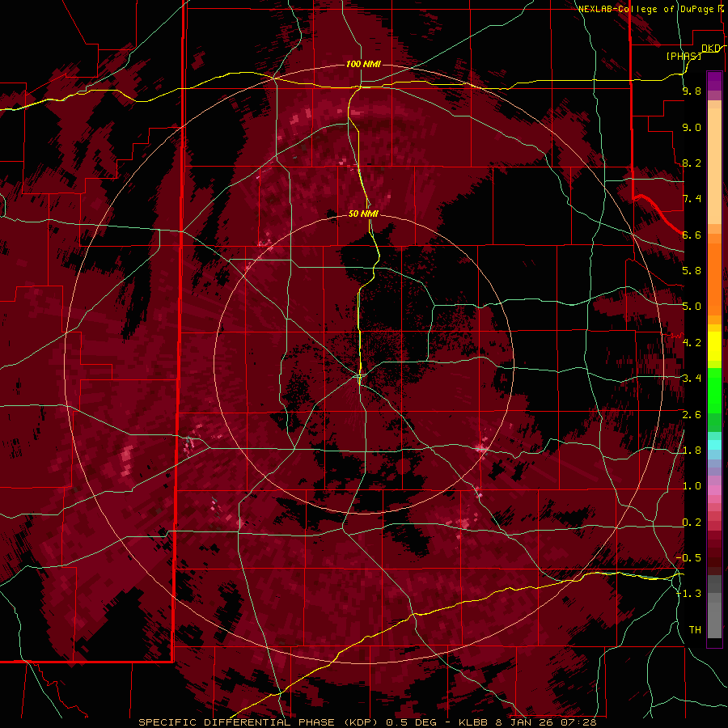Click the 9.8 value on the color scale
The width and height of the screenshot is (728, 728).
(692, 91)
